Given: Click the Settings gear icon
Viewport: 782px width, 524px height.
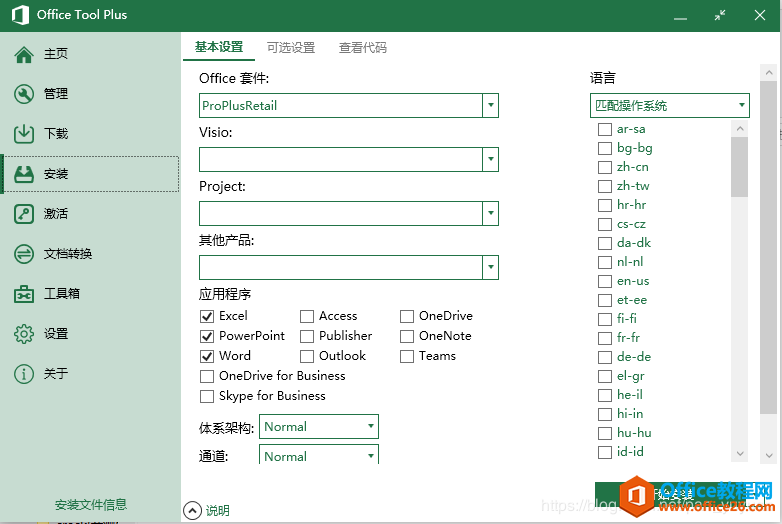Looking at the screenshot, I should point(24,334).
